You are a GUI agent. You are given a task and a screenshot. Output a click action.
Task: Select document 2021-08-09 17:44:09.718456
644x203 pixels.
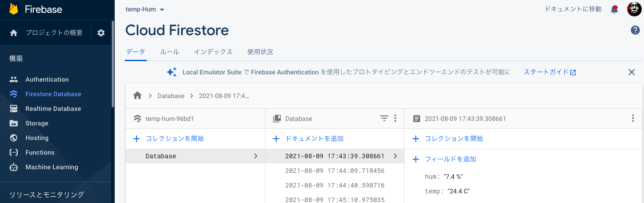coord(335,171)
